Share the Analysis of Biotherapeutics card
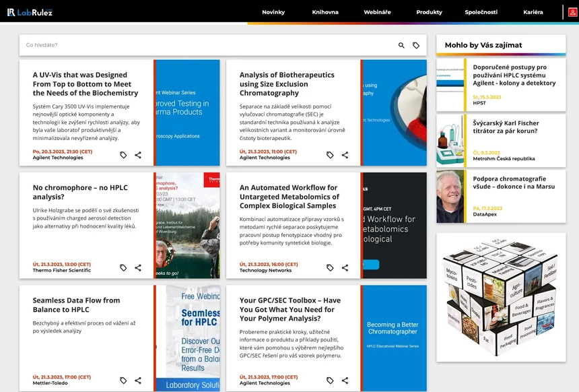579x392 pixels. [345, 155]
